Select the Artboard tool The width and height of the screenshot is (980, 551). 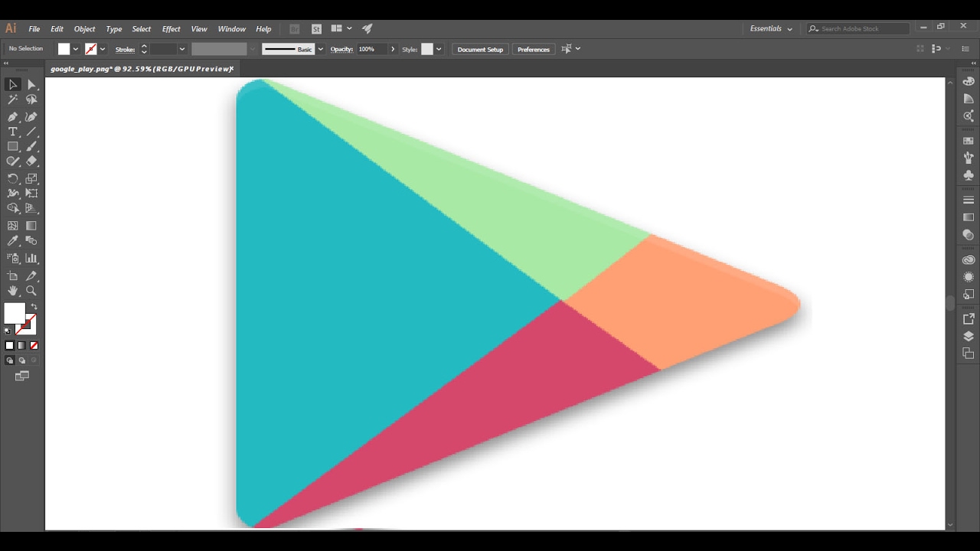click(x=13, y=276)
